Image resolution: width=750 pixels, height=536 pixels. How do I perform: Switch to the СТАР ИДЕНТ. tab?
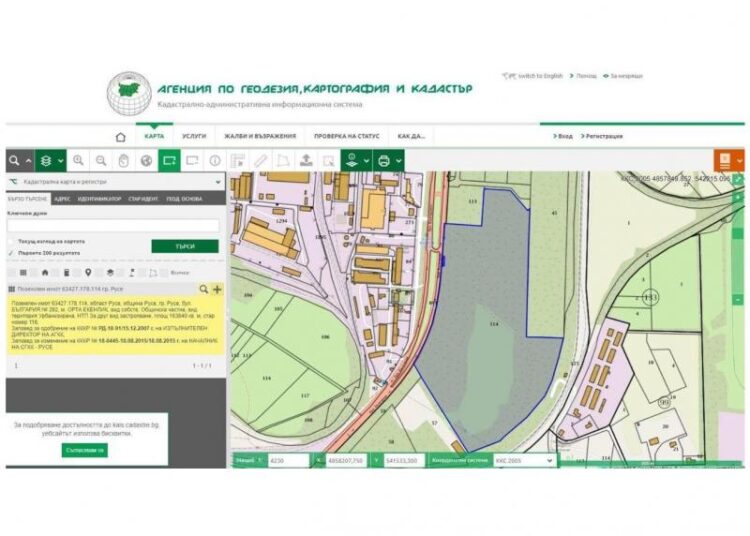coord(143,198)
